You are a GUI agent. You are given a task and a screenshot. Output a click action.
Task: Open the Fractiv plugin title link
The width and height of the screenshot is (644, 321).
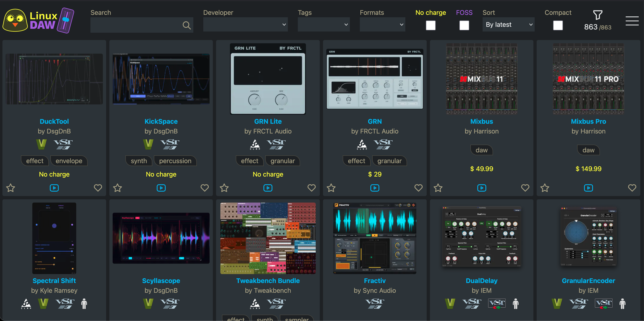click(374, 281)
